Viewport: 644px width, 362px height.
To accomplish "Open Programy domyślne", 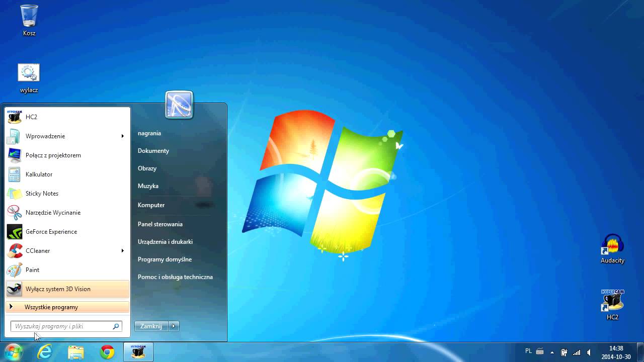I will pyautogui.click(x=165, y=259).
